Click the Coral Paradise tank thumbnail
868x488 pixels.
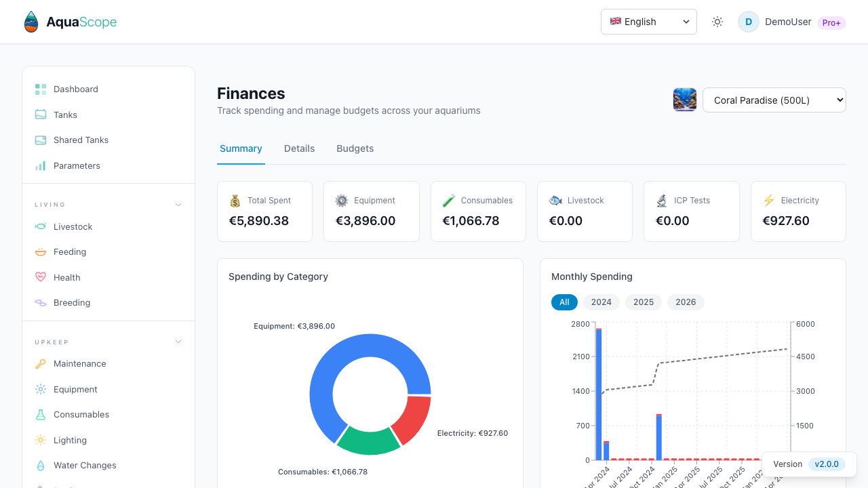[x=684, y=100]
